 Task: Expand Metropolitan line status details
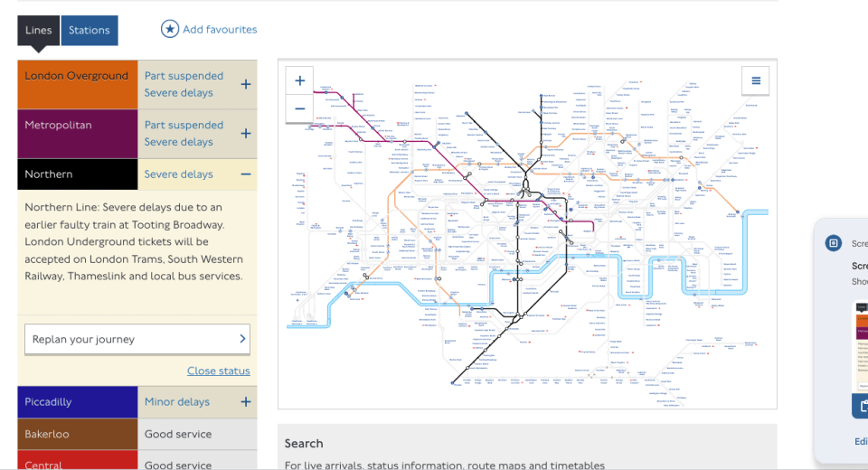coord(245,134)
